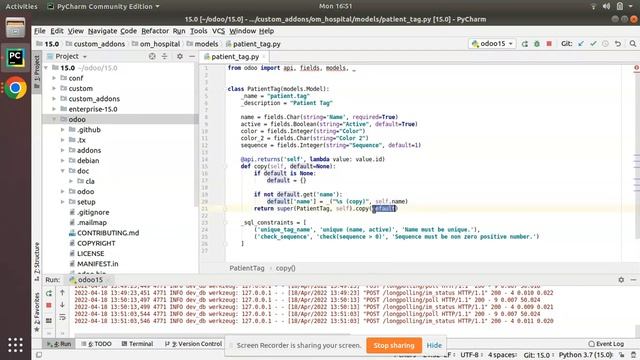Show Applications grid in dock

(x=16, y=345)
